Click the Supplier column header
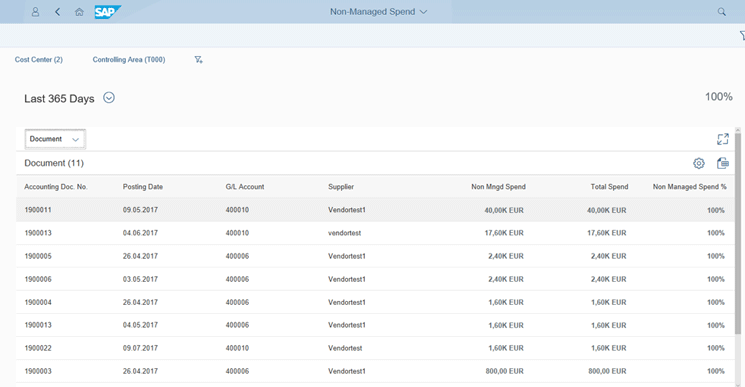745x387 pixels. tap(341, 187)
